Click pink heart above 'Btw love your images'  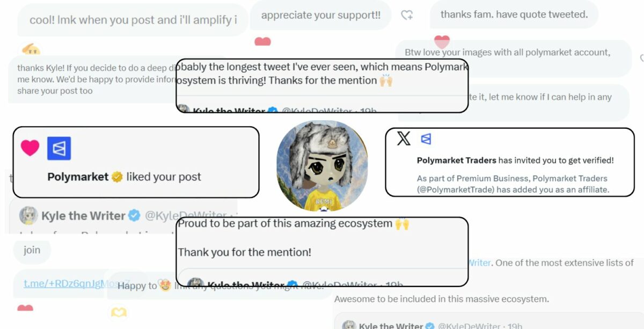(442, 41)
